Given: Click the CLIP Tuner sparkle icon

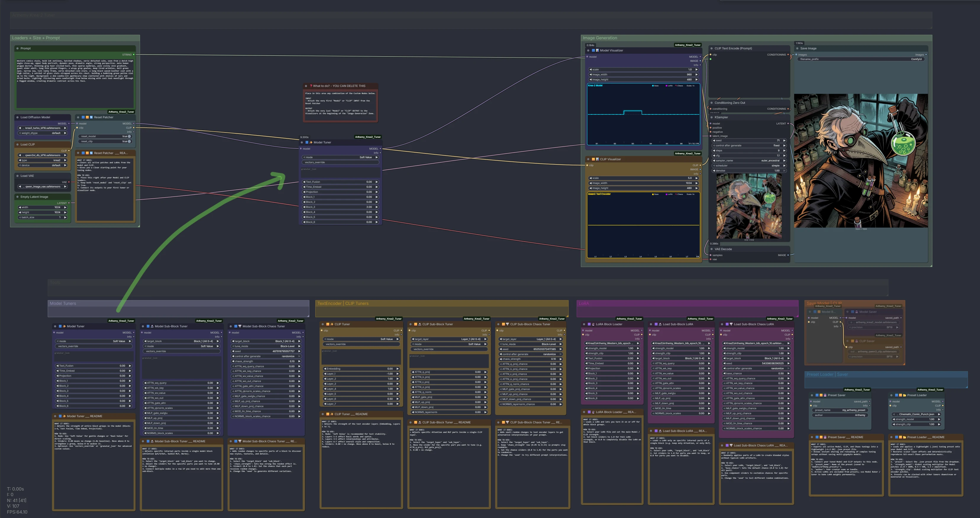Looking at the screenshot, I should point(332,324).
